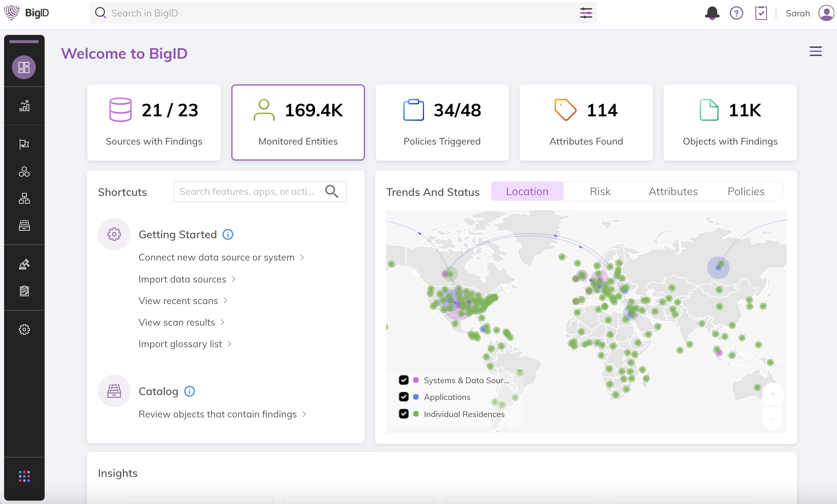Select the Location tab
The image size is (837, 504).
pos(527,191)
